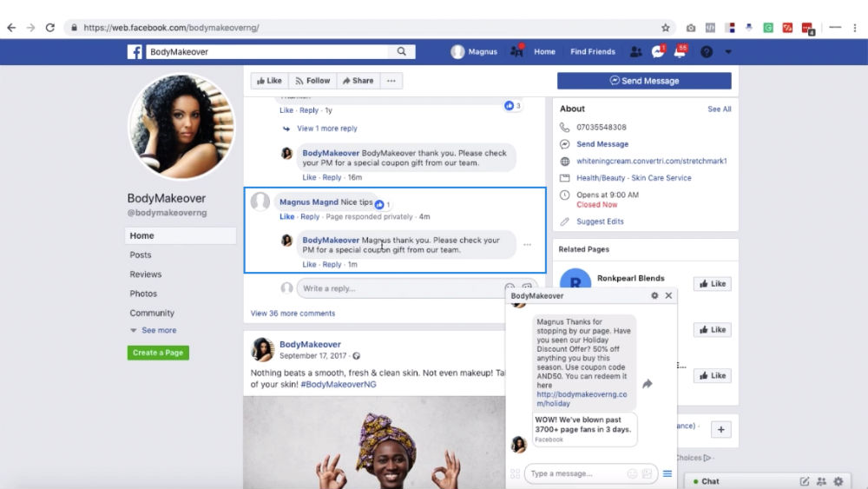This screenshot has width=868, height=489.
Task: Open Community in the page sidebar
Action: tap(152, 313)
